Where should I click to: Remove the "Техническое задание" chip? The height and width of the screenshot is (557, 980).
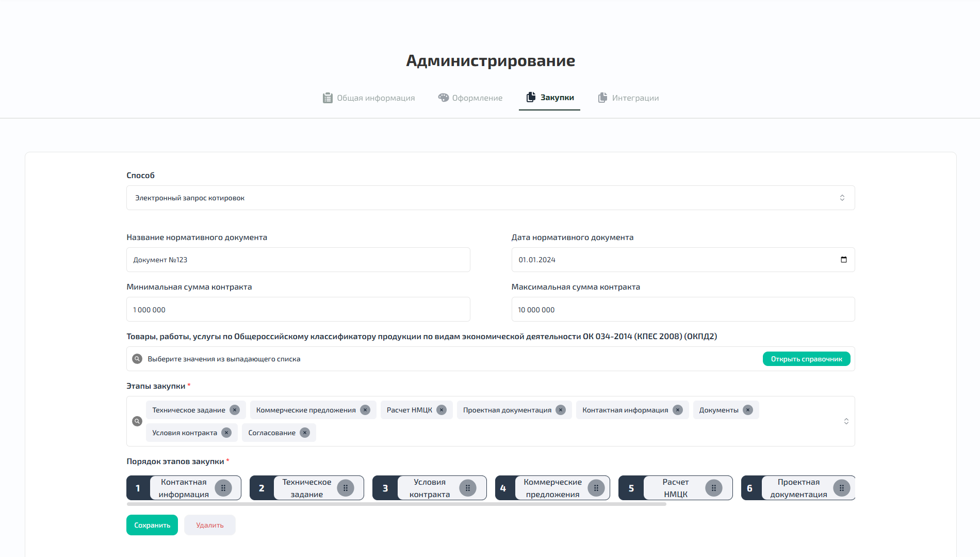(235, 410)
